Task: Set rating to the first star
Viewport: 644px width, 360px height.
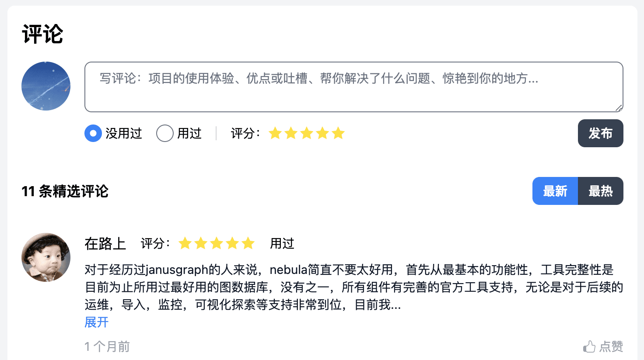Action: point(275,133)
